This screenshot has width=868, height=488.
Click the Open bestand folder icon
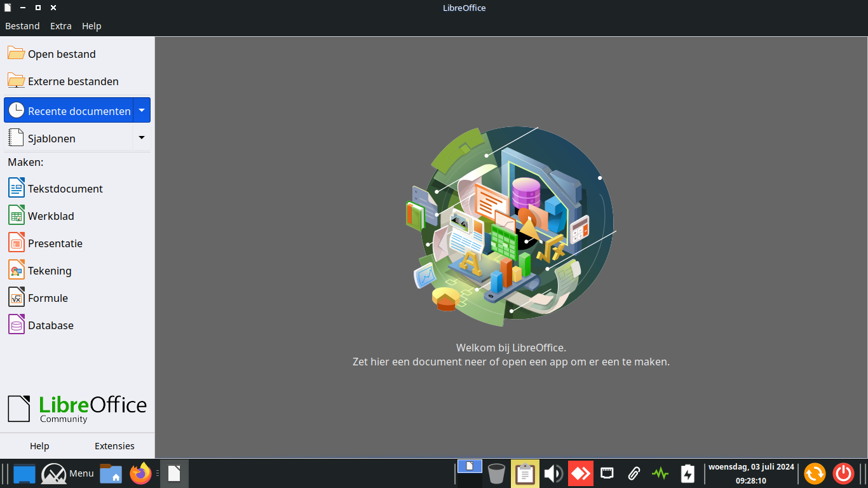(x=17, y=53)
